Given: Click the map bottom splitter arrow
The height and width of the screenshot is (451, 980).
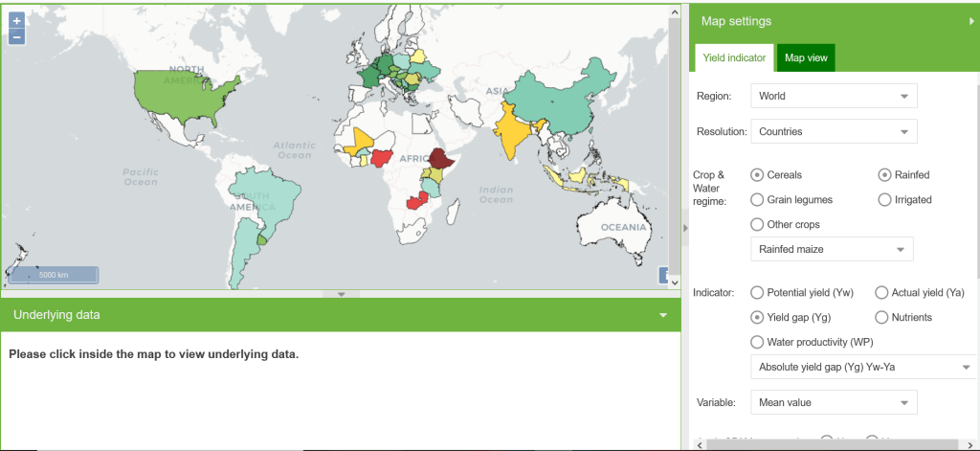Looking at the screenshot, I should point(342,294).
